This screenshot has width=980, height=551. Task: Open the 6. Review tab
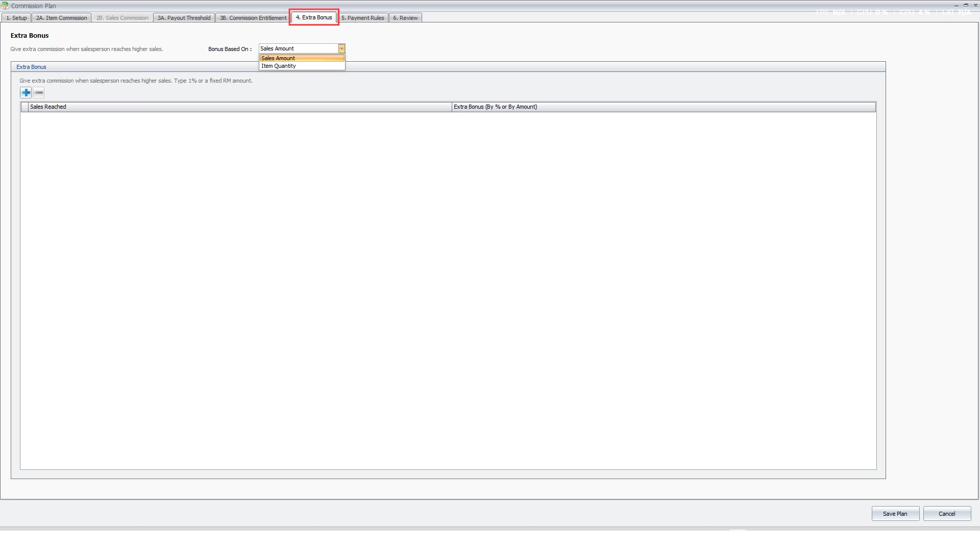tap(405, 18)
